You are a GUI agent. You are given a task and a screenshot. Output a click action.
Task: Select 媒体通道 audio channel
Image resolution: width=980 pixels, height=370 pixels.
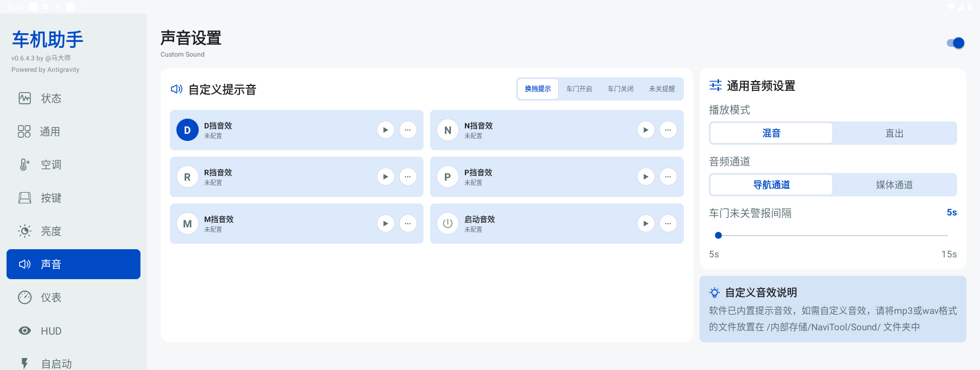pos(895,185)
